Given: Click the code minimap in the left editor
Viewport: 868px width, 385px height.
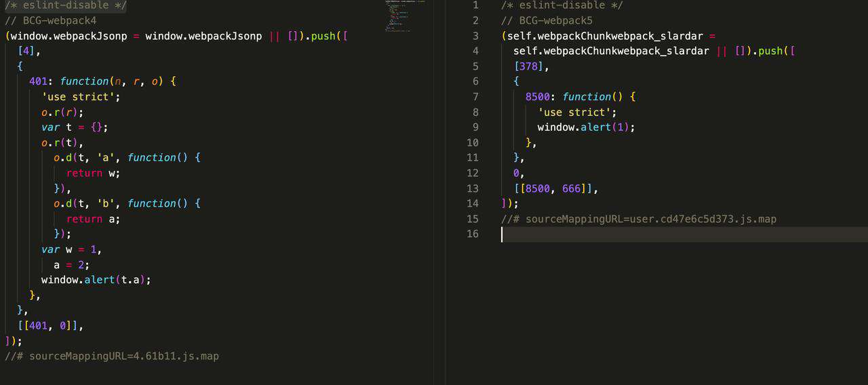Looking at the screenshot, I should [x=405, y=15].
